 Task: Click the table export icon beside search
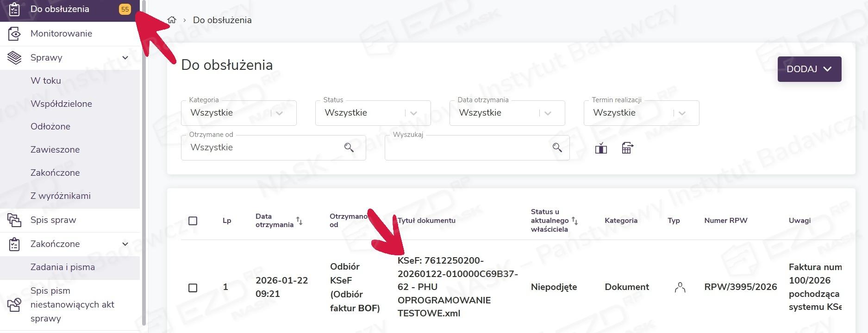[x=627, y=148]
